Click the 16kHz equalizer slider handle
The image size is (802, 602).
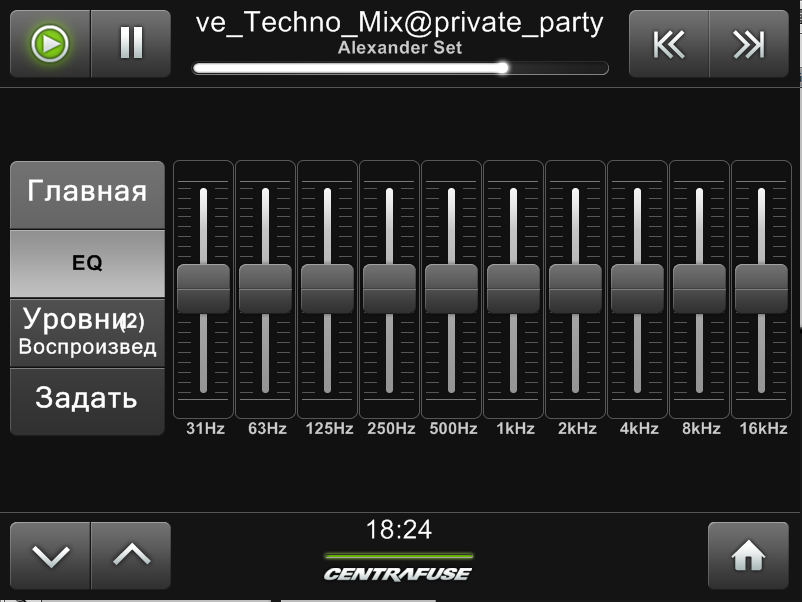click(761, 289)
